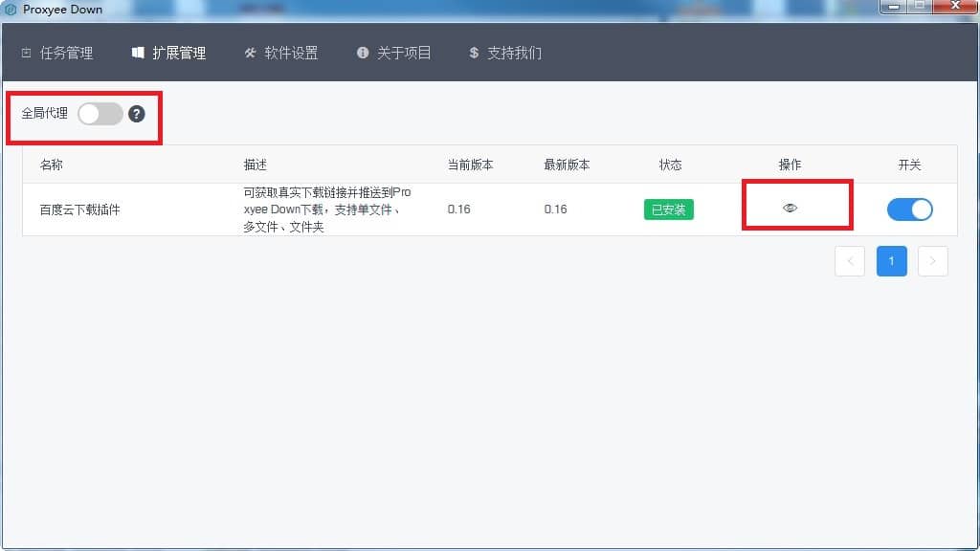Minimize the Proxyee Down window
This screenshot has height=551, width=980.
pos(894,7)
